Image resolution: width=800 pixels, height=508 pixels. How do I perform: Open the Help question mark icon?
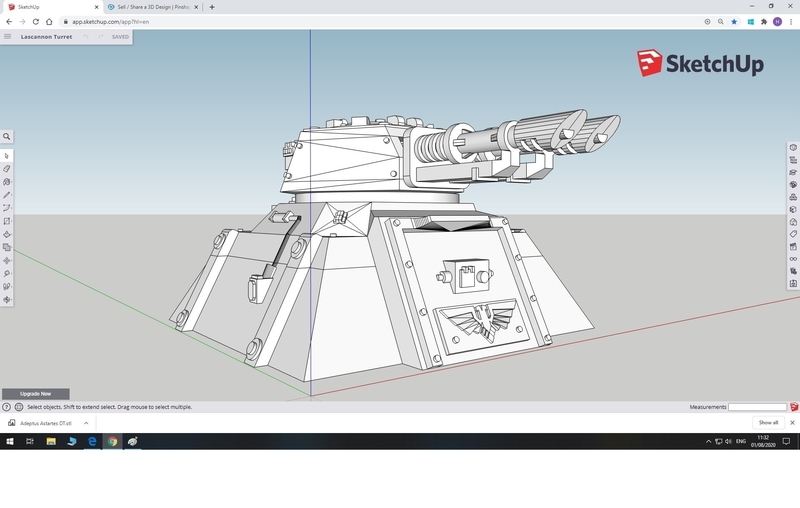pyautogui.click(x=6, y=407)
